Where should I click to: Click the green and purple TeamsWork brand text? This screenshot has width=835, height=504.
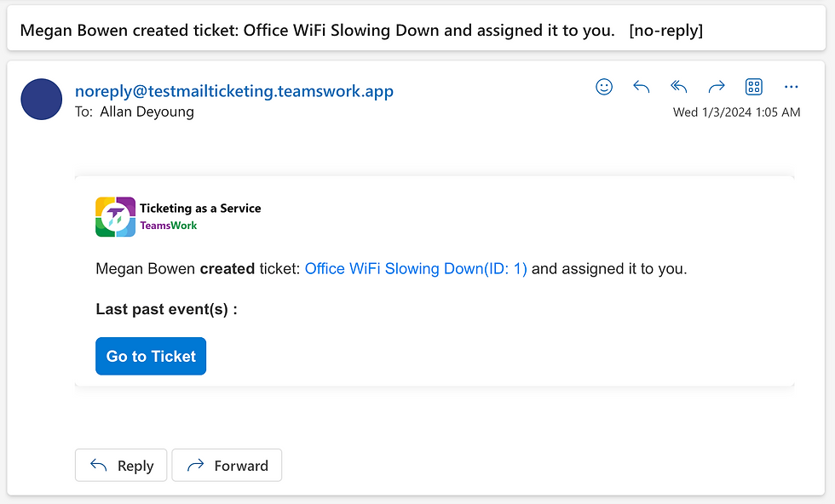169,226
